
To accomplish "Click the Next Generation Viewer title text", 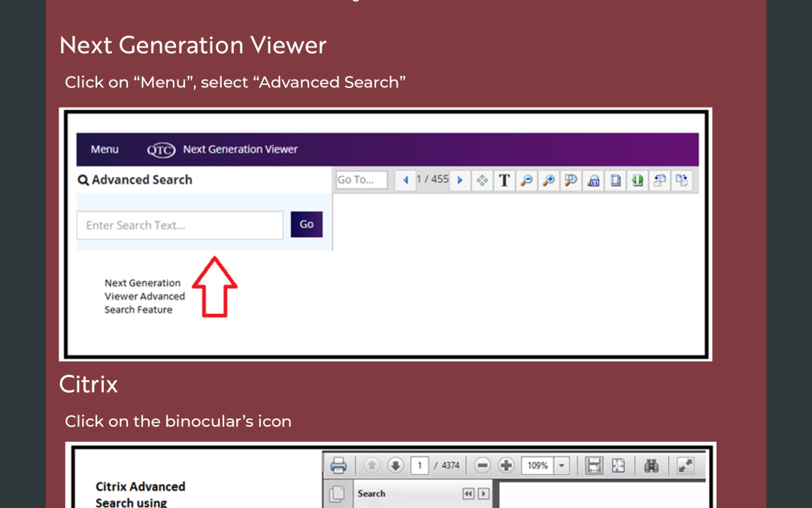I will [x=241, y=149].
